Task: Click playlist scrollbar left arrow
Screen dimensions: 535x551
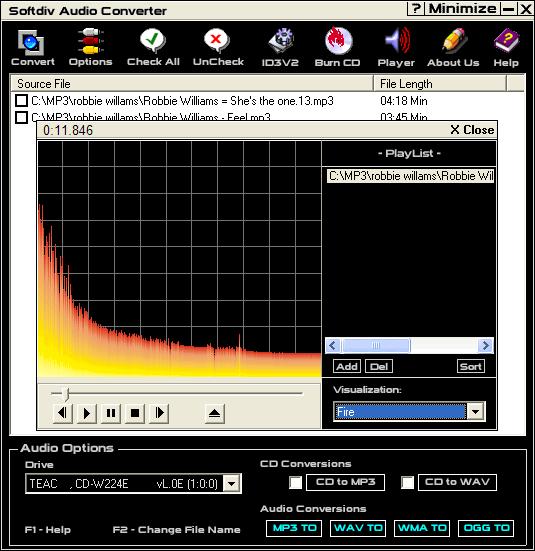Action: tap(333, 346)
